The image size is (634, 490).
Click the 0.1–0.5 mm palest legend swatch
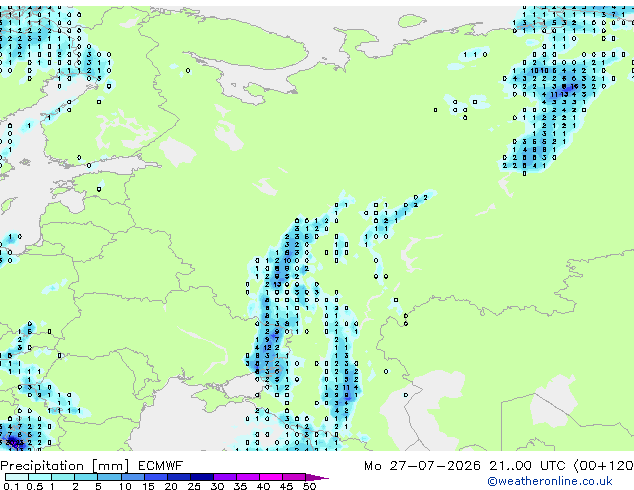(x=17, y=477)
